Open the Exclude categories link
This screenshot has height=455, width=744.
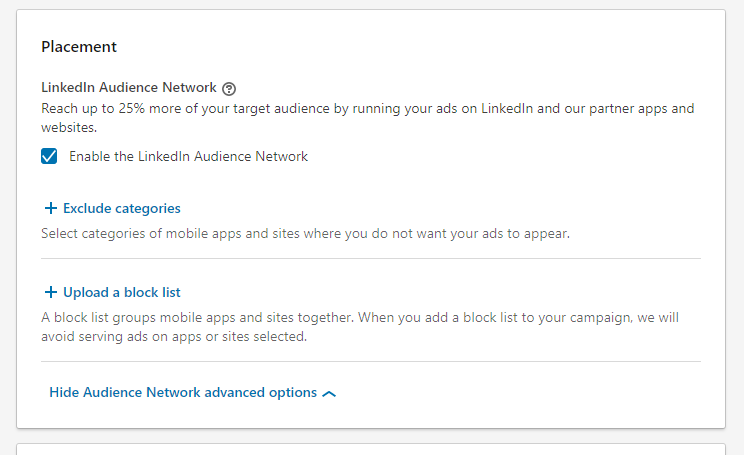pyautogui.click(x=121, y=209)
